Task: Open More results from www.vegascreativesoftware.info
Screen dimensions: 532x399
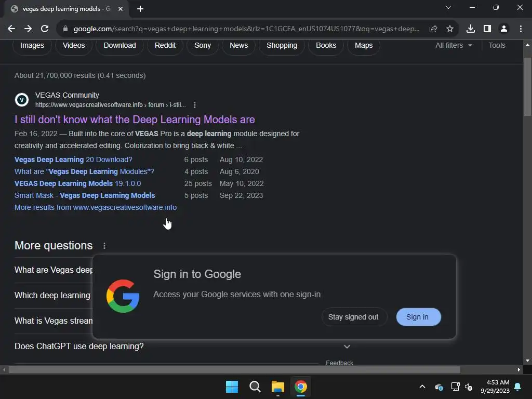Action: point(96,207)
